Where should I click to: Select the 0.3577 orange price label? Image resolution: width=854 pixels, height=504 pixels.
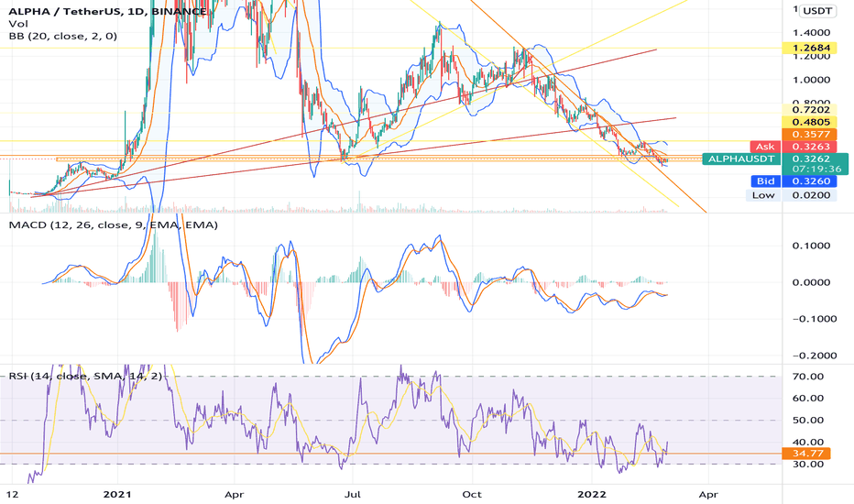pyautogui.click(x=811, y=134)
